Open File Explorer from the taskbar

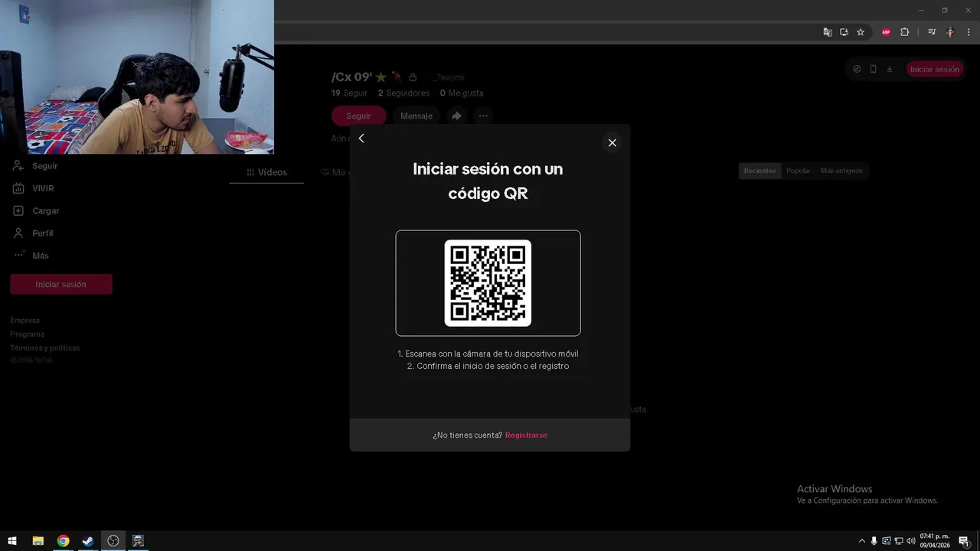coord(38,541)
